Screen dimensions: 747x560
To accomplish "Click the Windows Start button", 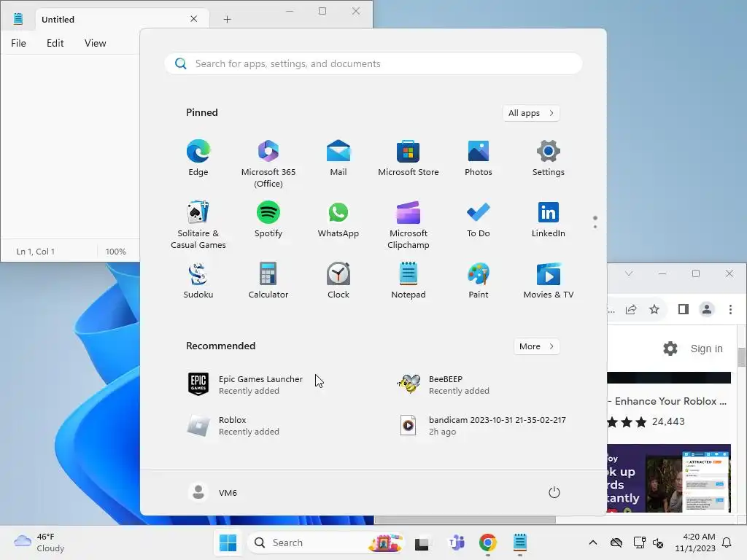I will [228, 542].
